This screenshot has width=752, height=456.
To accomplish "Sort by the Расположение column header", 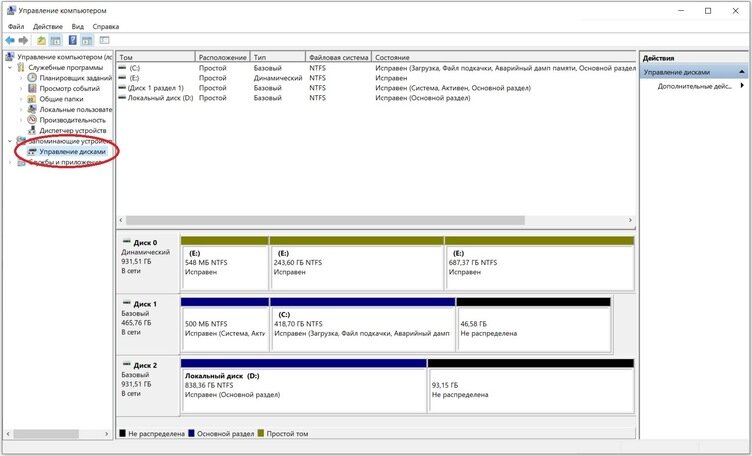I will coord(223,57).
